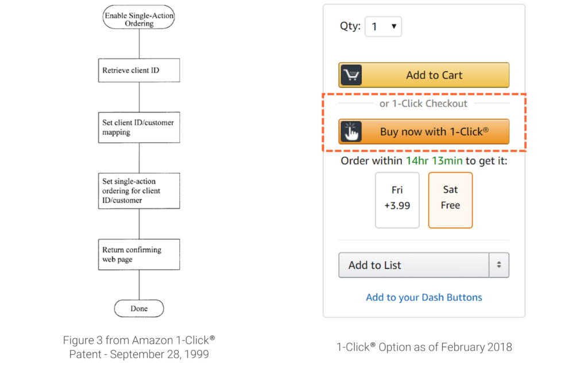Viewport: 588px width, 376px height.
Task: Click Set single-action ordering for client box
Action: point(139,191)
